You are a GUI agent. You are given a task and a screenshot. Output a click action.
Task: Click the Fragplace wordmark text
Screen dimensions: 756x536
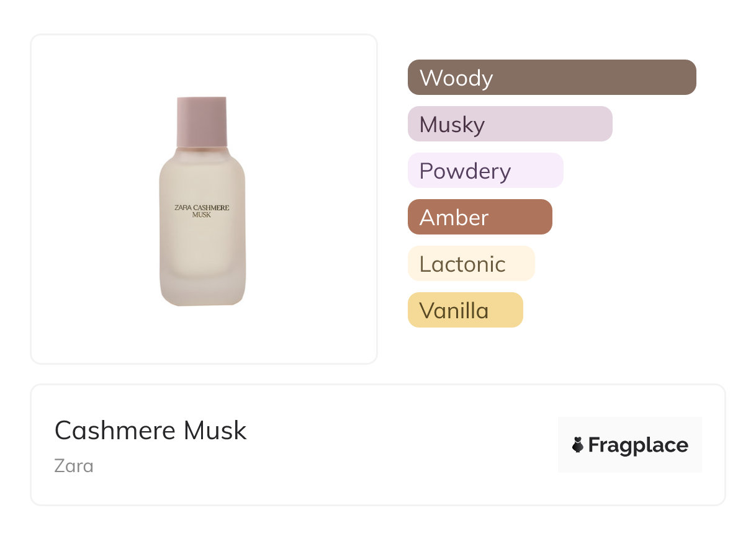pos(638,445)
